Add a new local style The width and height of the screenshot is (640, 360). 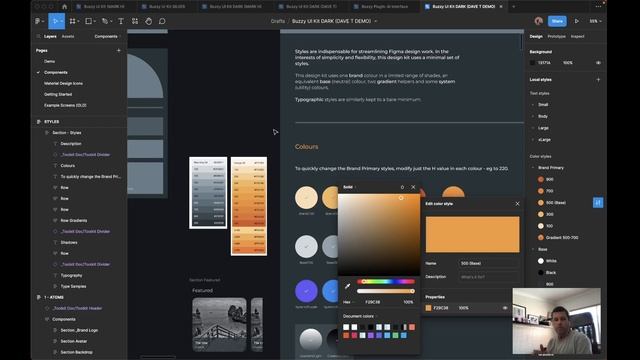(x=598, y=80)
